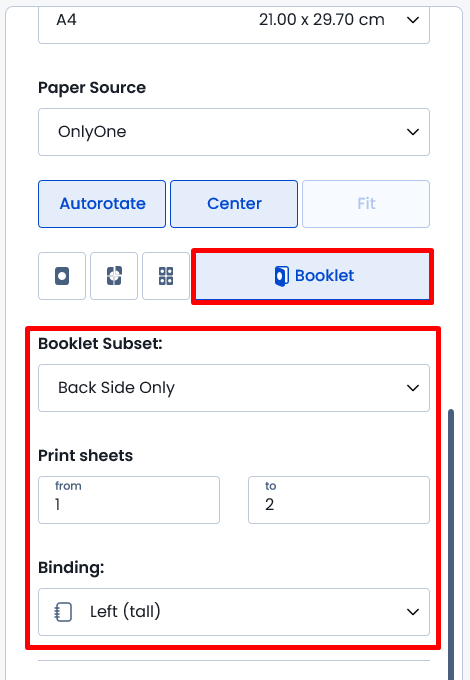Open the Booklet Subset dropdown
Screen dimensions: 470x680
point(234,388)
